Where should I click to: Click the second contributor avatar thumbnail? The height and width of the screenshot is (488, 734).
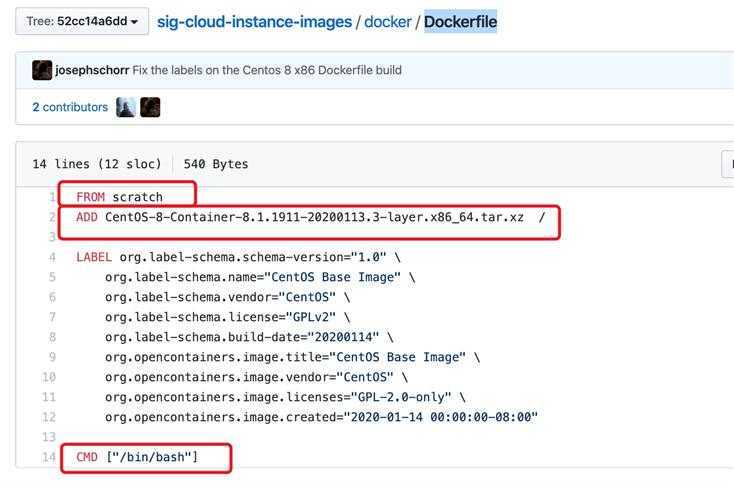coord(150,107)
